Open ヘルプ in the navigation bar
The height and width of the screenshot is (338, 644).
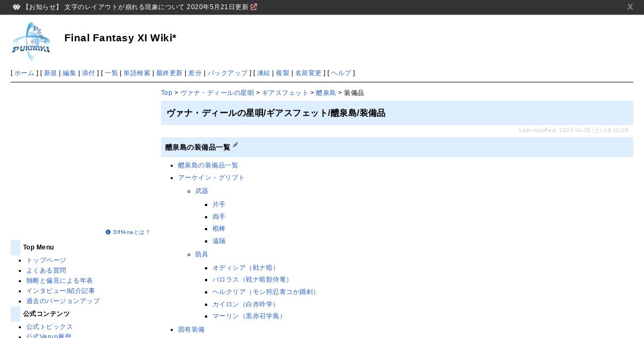point(341,73)
